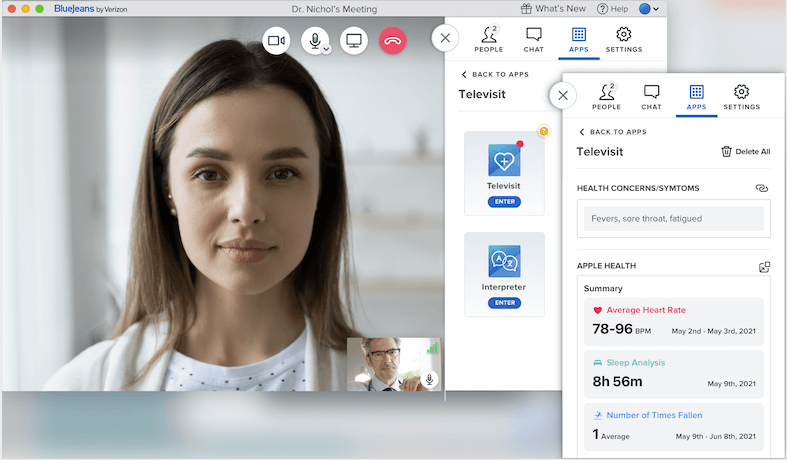This screenshot has height=460, width=787.
Task: Click the health concerns text field
Action: pos(673,219)
